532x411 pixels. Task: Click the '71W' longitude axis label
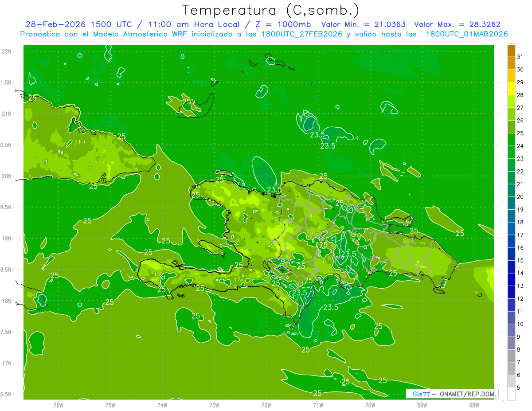point(318,405)
